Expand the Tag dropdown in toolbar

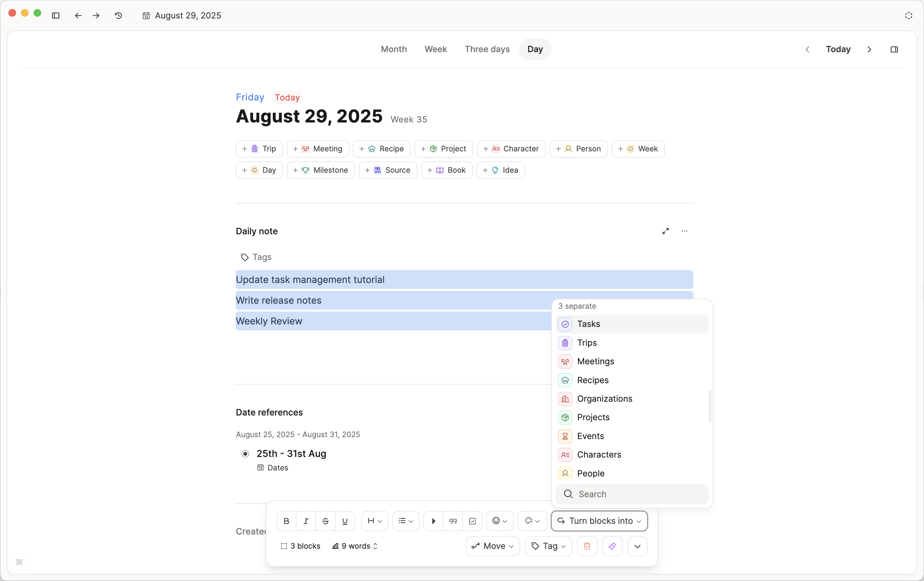[x=548, y=546]
